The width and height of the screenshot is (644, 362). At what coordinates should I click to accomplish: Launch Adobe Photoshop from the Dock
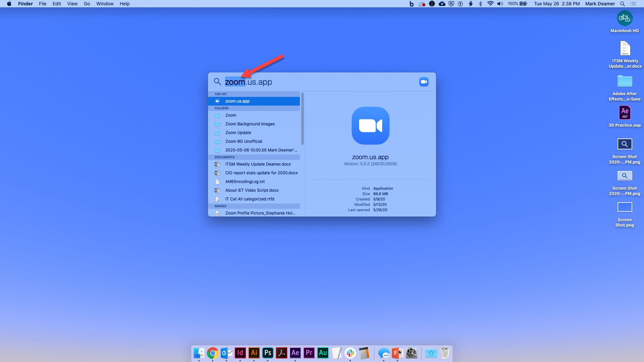click(268, 353)
